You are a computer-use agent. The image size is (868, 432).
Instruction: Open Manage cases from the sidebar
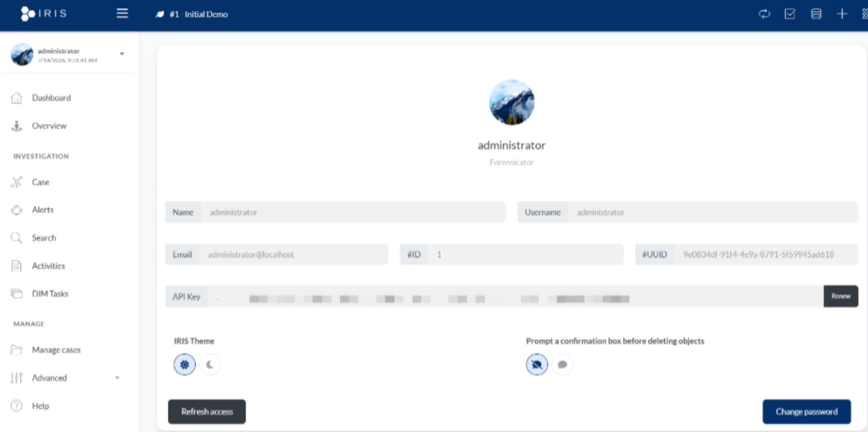[56, 350]
